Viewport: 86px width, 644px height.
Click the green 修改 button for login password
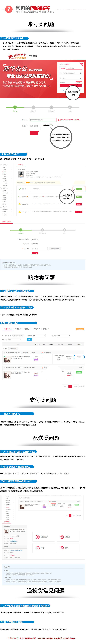(79, 189)
